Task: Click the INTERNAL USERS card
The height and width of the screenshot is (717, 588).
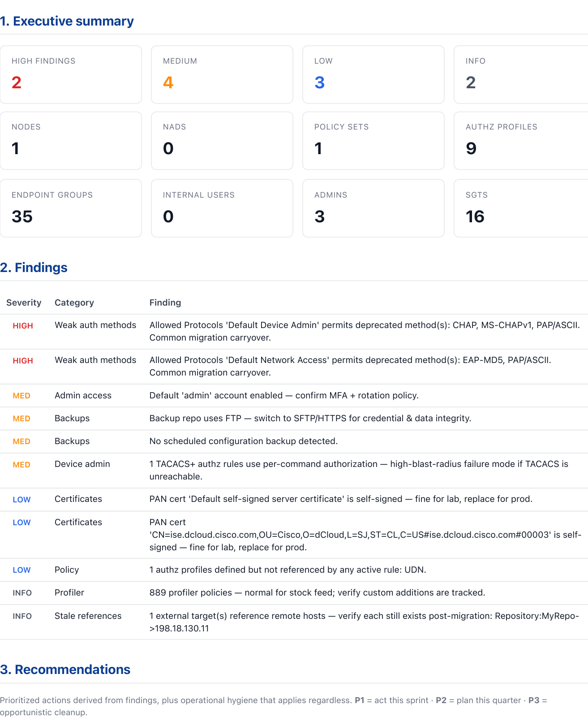Action: pyautogui.click(x=222, y=208)
